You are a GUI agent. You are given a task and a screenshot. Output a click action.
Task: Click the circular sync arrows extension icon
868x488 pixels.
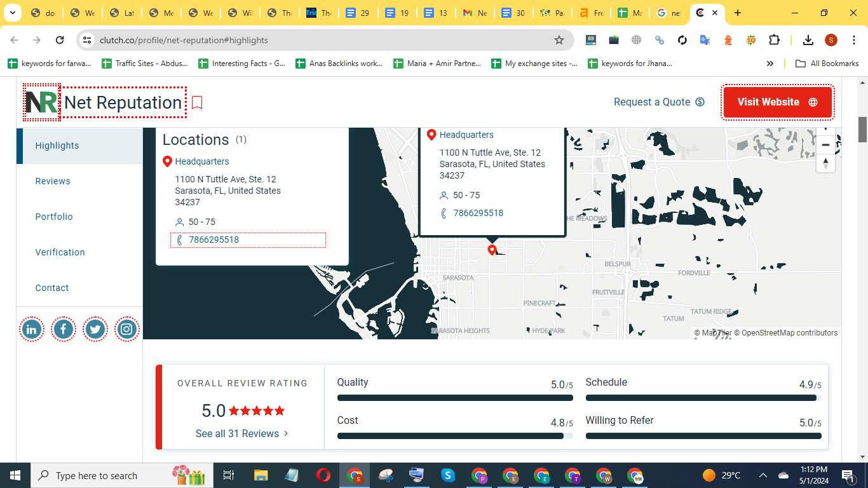tap(682, 40)
